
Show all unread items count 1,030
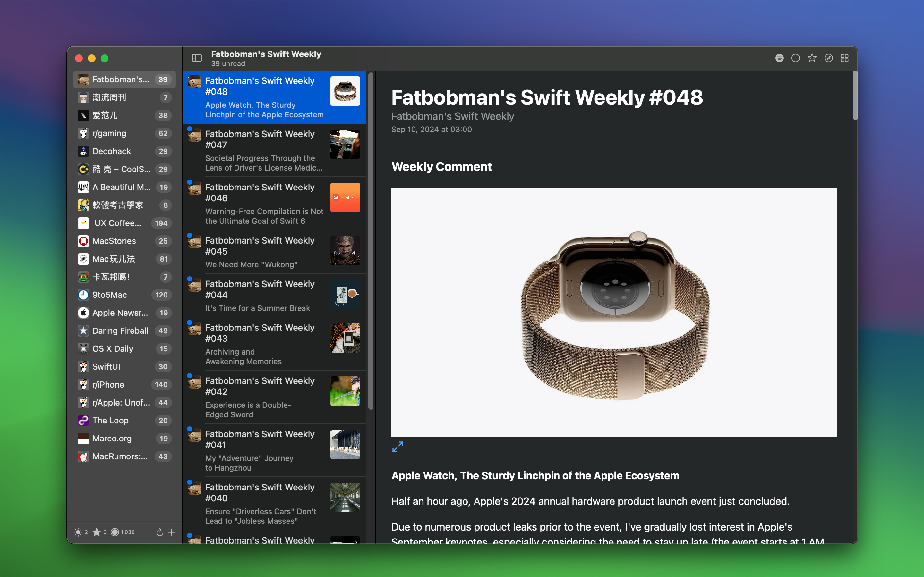click(x=115, y=532)
